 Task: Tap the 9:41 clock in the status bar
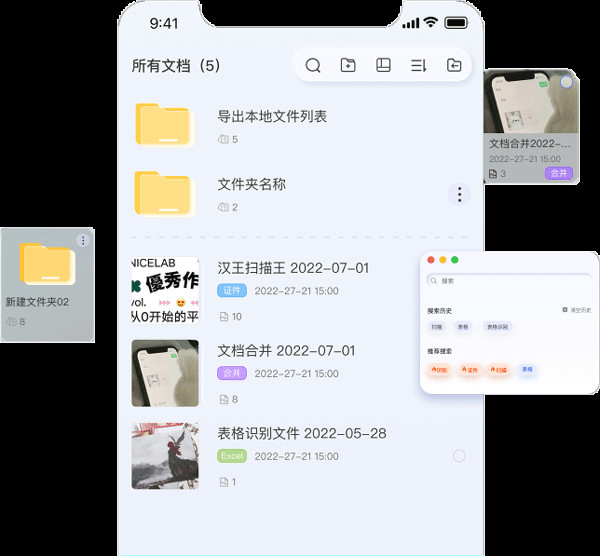point(164,24)
